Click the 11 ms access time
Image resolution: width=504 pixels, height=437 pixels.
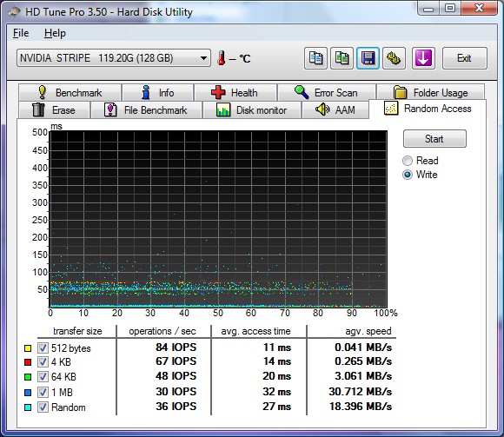[276, 348]
